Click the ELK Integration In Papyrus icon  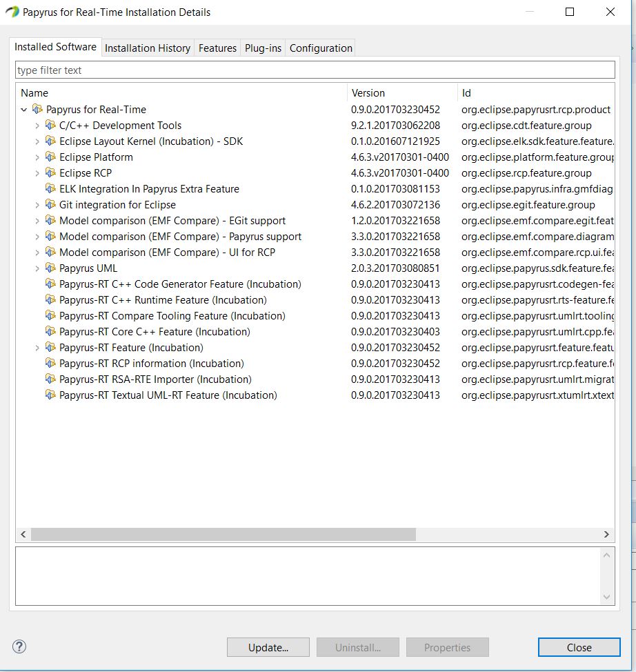point(50,188)
